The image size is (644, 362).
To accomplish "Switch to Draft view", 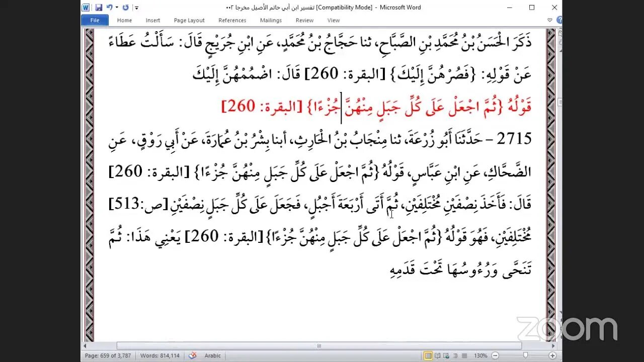I will (464, 355).
